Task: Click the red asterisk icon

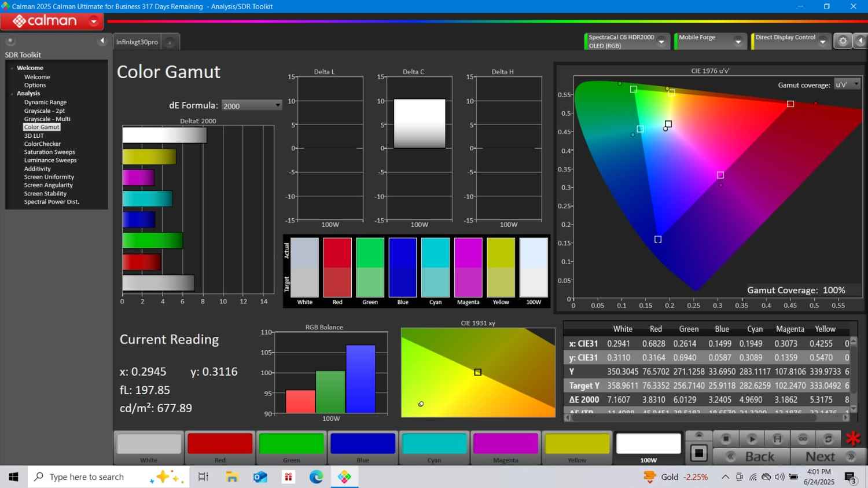Action: pos(853,439)
